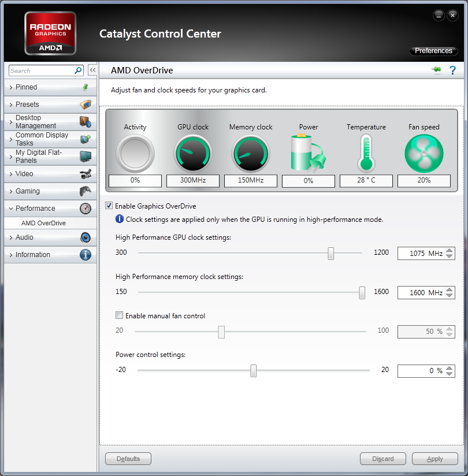Image resolution: width=468 pixels, height=476 pixels.
Task: Click the manual fan speed slider handle
Action: pyautogui.click(x=221, y=332)
